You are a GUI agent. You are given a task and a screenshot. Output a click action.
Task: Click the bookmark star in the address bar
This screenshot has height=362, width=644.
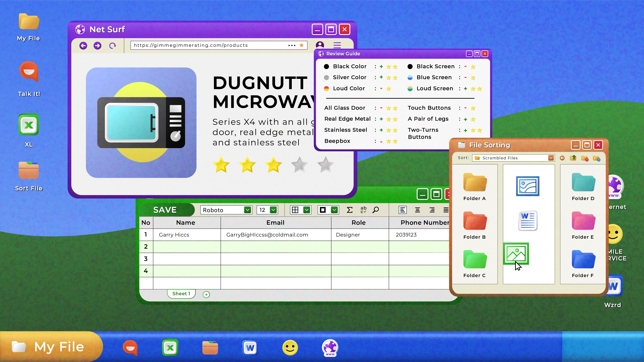tap(302, 45)
